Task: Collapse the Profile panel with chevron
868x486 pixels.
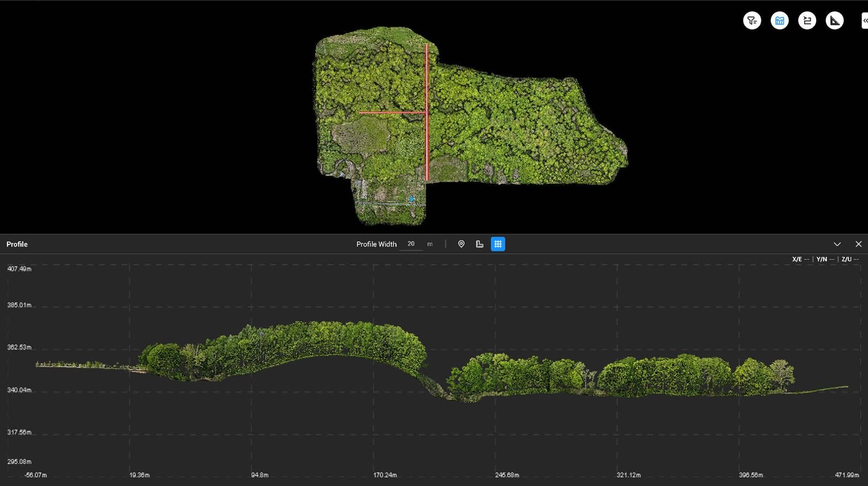Action: click(837, 244)
